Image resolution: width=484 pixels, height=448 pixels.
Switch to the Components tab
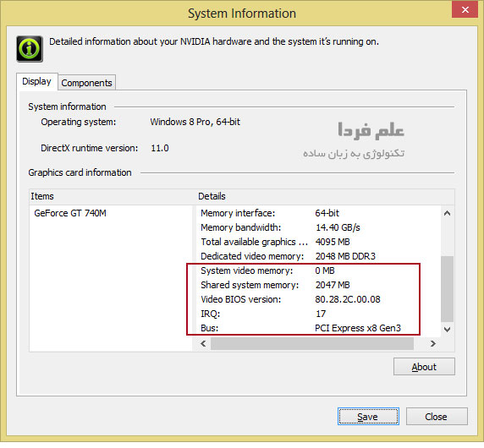[x=87, y=83]
